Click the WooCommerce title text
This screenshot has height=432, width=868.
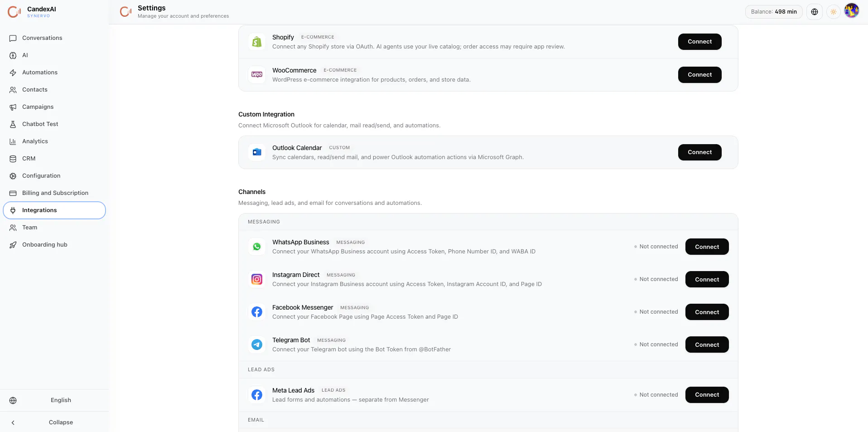pyautogui.click(x=294, y=70)
